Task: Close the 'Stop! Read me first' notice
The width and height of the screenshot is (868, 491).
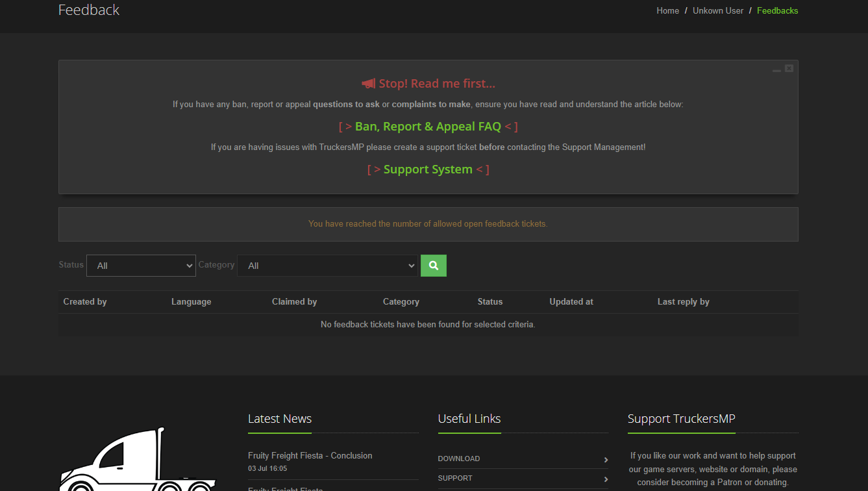Action: click(789, 68)
